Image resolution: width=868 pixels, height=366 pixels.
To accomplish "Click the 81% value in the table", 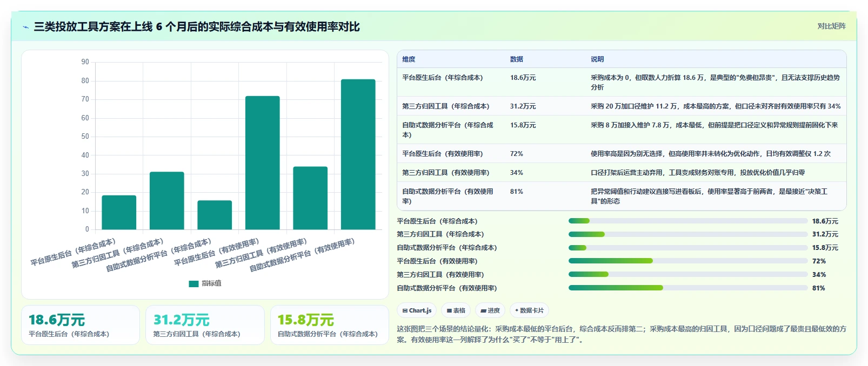I will pos(517,192).
